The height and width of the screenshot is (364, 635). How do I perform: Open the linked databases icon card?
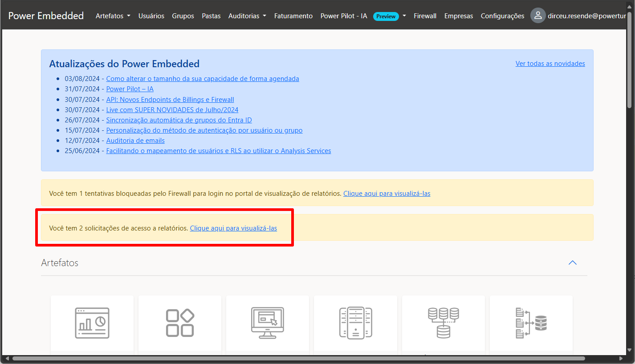pyautogui.click(x=443, y=323)
